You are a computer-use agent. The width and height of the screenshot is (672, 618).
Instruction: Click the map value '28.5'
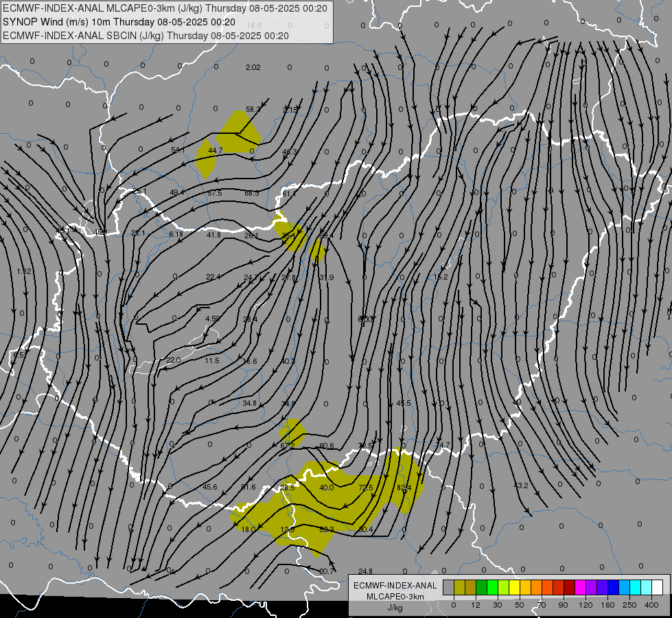pyautogui.click(x=287, y=488)
